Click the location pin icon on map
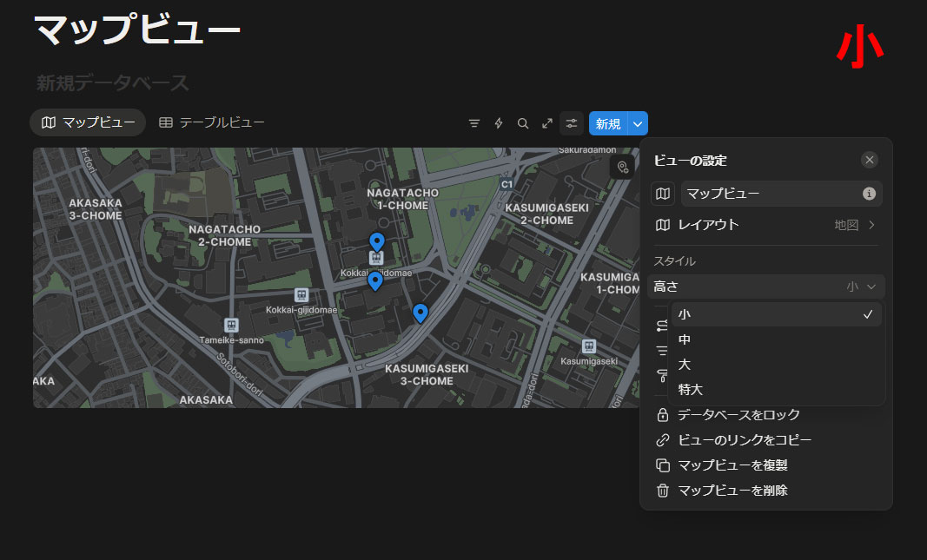The width and height of the screenshot is (927, 560). tap(622, 167)
